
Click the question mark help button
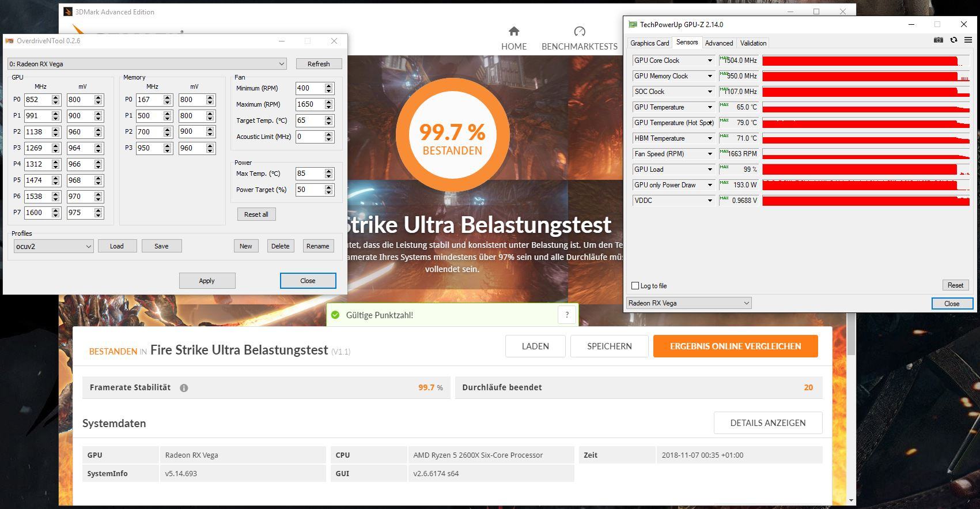click(x=567, y=315)
